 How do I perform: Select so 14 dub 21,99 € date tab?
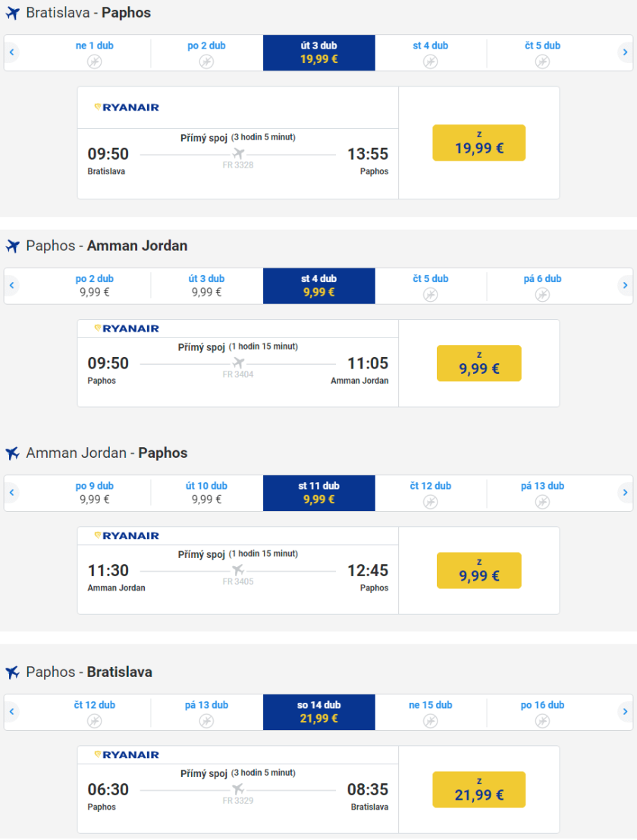click(318, 712)
